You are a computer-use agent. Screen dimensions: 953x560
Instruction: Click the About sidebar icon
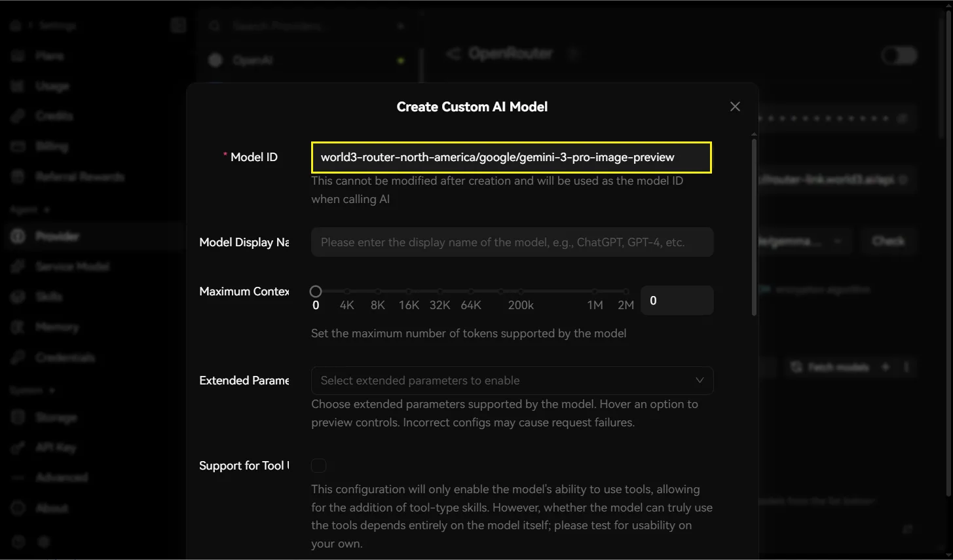coord(18,508)
